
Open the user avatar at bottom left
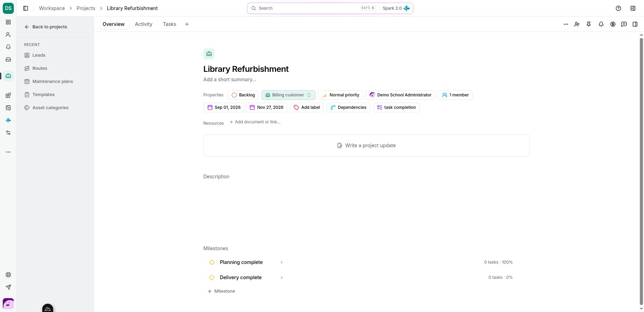click(8, 304)
